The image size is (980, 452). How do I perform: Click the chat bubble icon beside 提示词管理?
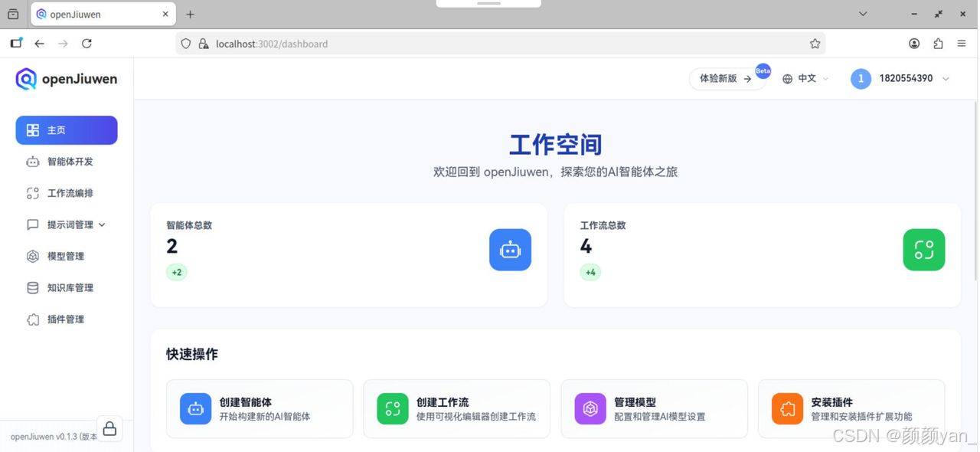point(33,224)
